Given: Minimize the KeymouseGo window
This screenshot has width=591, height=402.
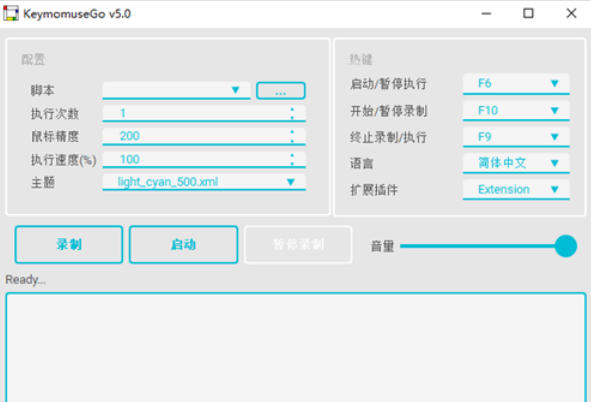Looking at the screenshot, I should tap(487, 14).
